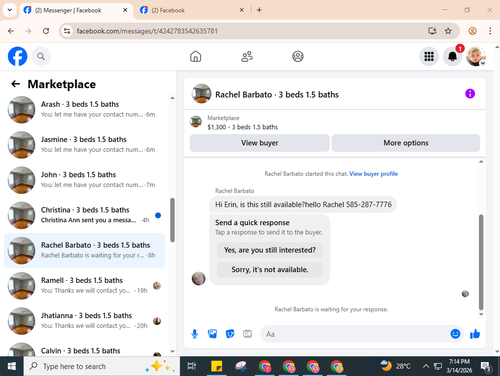Open the View buyer profile link
Screen dimensions: 500x376
click(373, 174)
